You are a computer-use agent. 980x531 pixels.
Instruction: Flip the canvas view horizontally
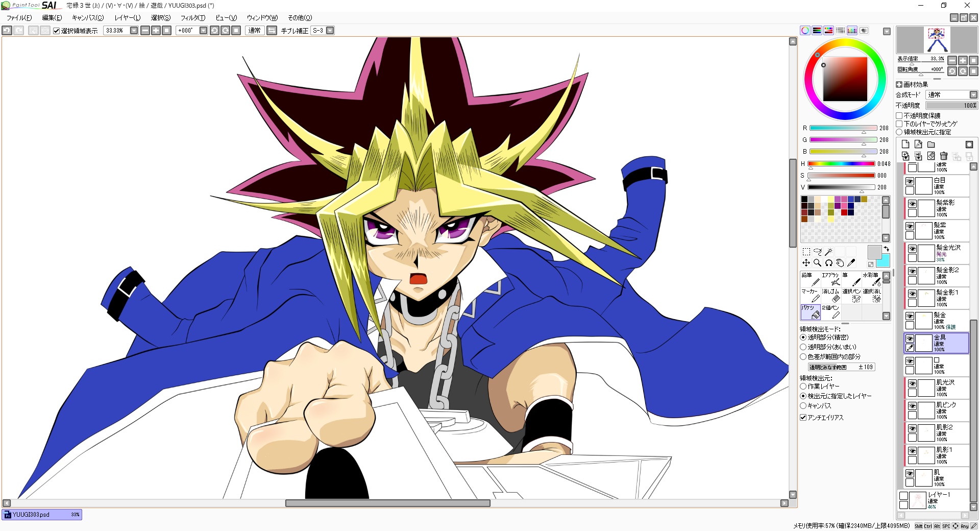(x=272, y=31)
